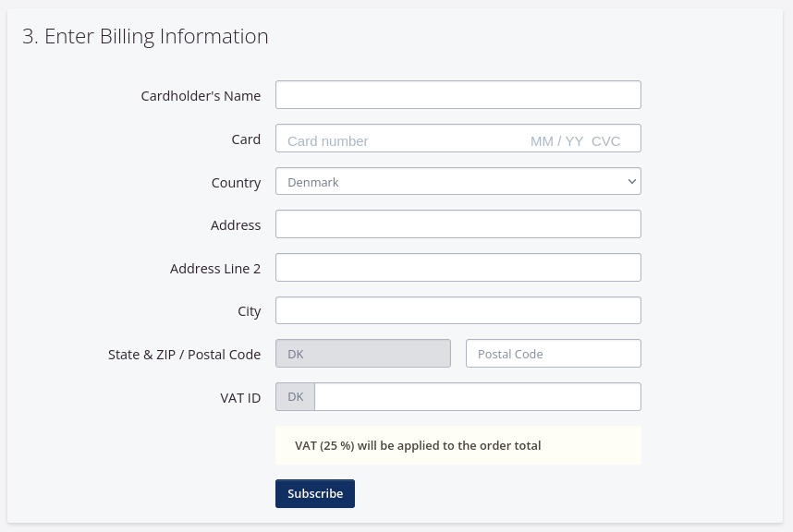
Task: Click the Address Line 2 label
Action: 215,269
